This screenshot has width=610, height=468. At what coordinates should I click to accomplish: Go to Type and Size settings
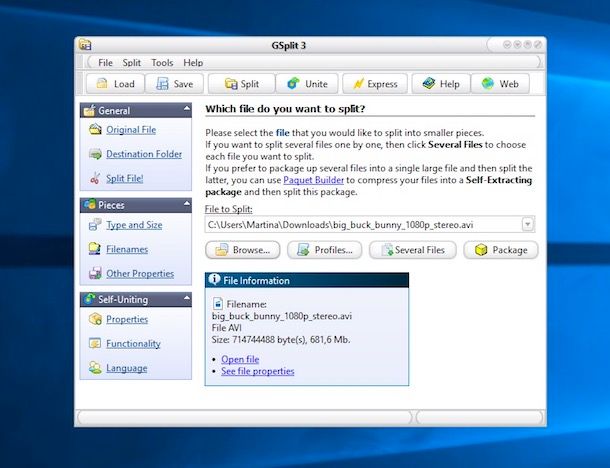134,225
